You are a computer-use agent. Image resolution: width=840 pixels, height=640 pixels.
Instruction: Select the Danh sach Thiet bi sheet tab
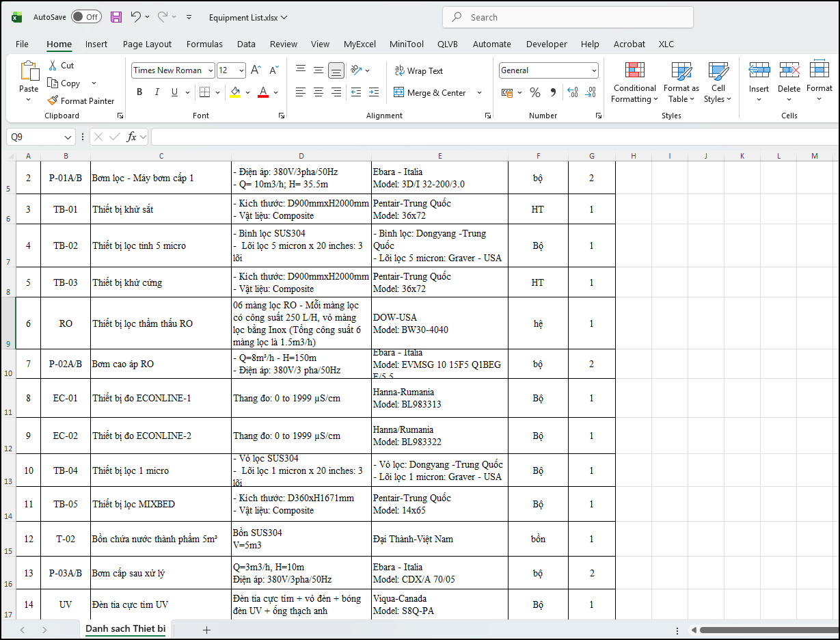click(126, 628)
